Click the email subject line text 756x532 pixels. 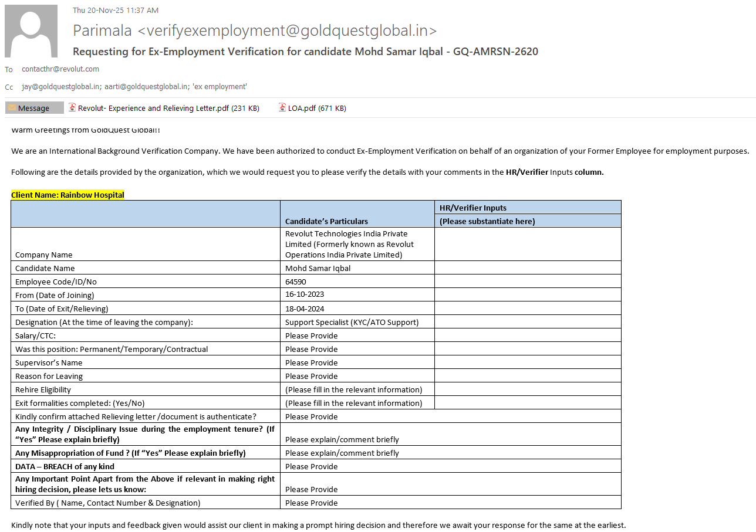305,52
